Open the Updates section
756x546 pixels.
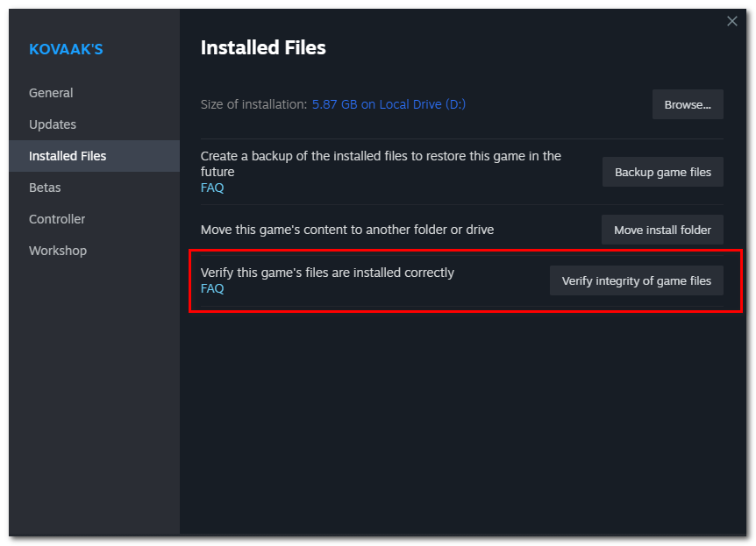point(52,124)
